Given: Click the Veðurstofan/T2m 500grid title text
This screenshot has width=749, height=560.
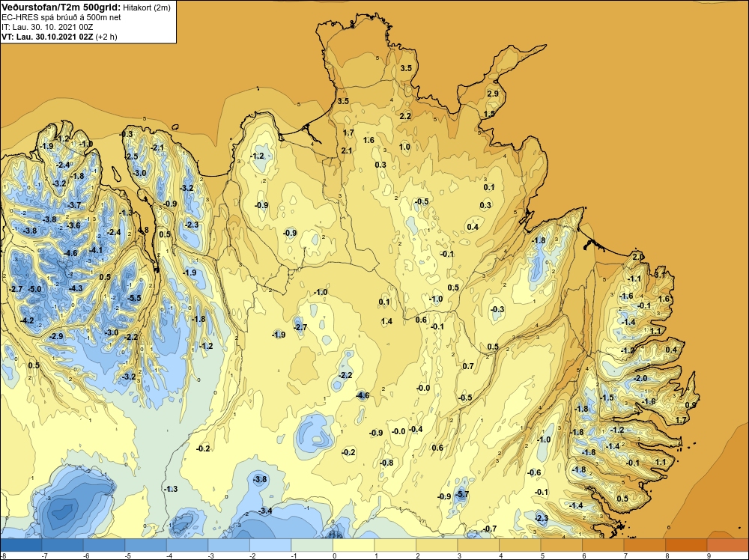Looking at the screenshot, I should 61,7.
